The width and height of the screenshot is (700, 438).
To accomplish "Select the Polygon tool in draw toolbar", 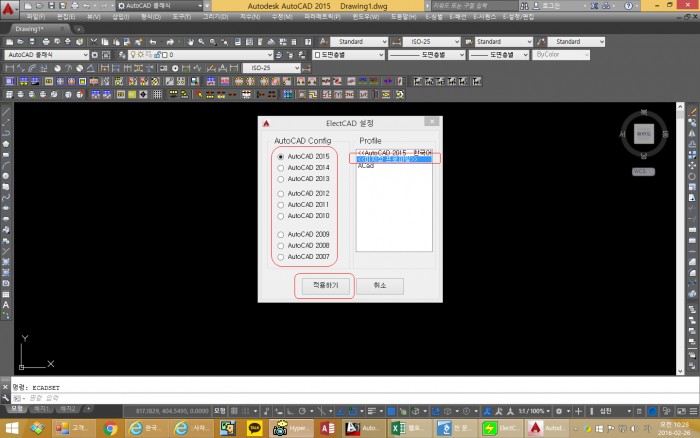I will (x=6, y=144).
